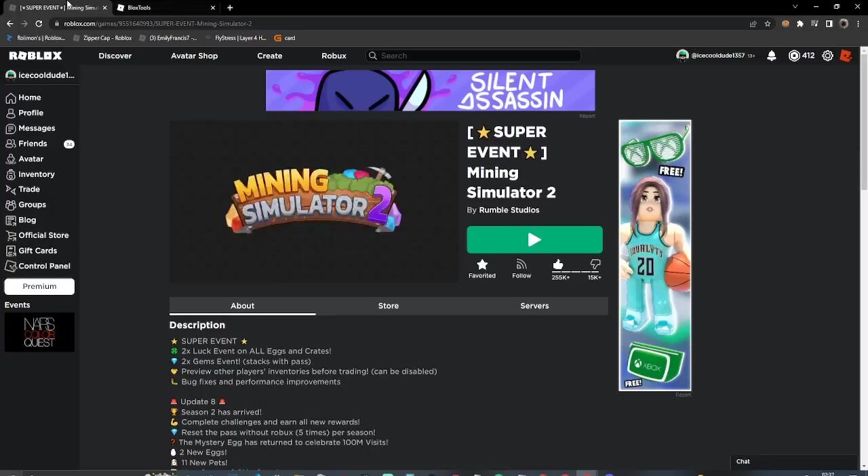The height and width of the screenshot is (476, 868).
Task: Open the browser side panel icon
Action: tap(829, 24)
